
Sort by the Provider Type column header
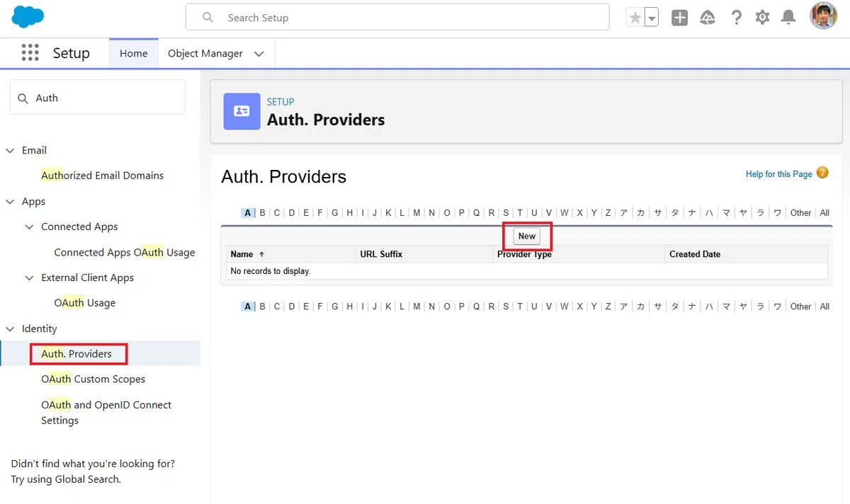click(524, 254)
